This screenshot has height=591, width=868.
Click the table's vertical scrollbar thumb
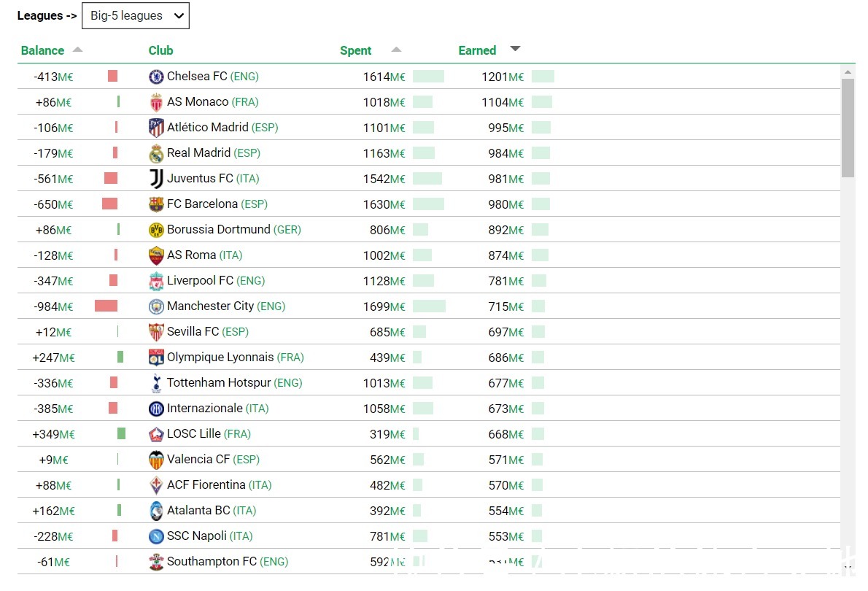(x=848, y=128)
